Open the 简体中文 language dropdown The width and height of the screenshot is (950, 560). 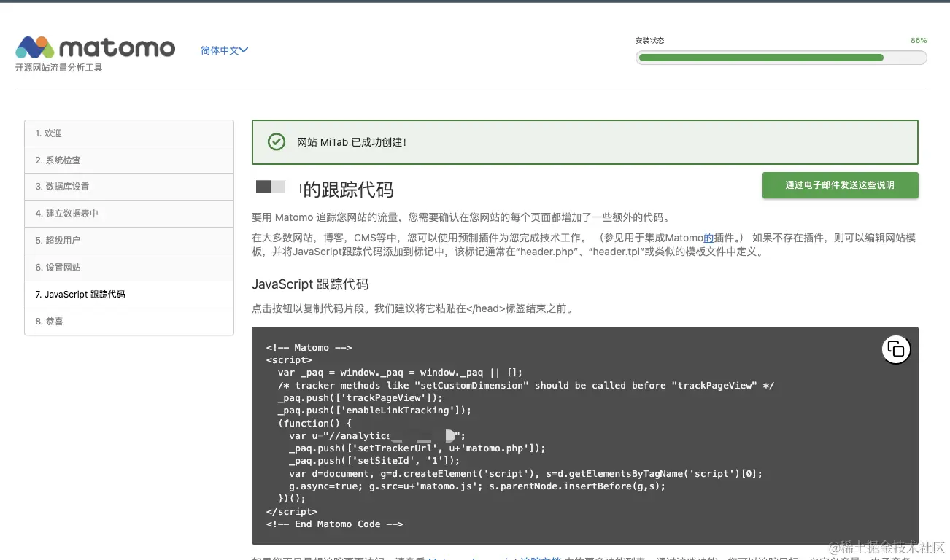coord(225,50)
